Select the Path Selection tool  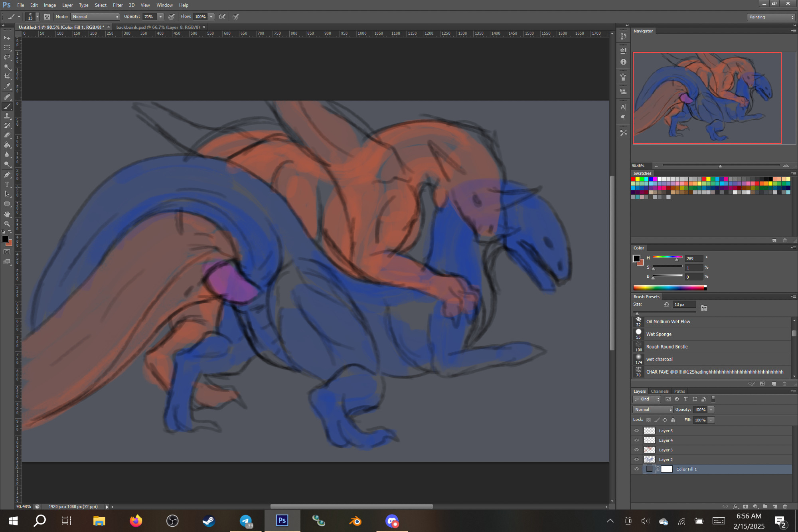coord(7,194)
